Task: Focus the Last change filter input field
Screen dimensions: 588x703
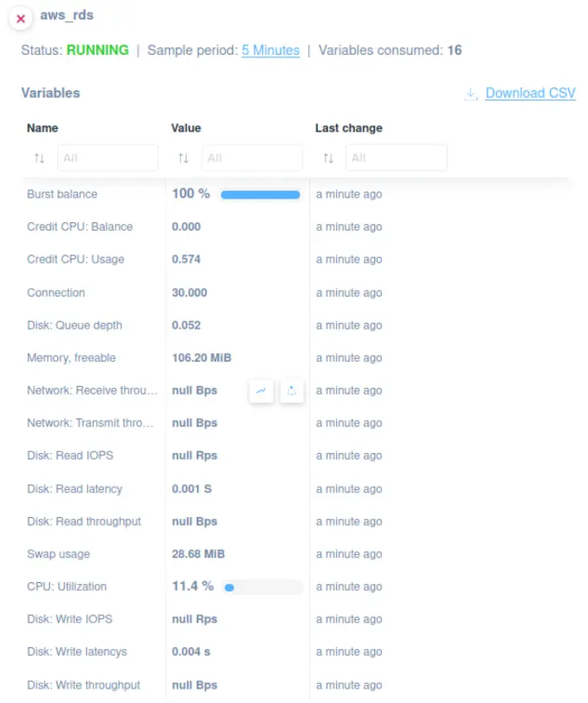Action: 396,158
